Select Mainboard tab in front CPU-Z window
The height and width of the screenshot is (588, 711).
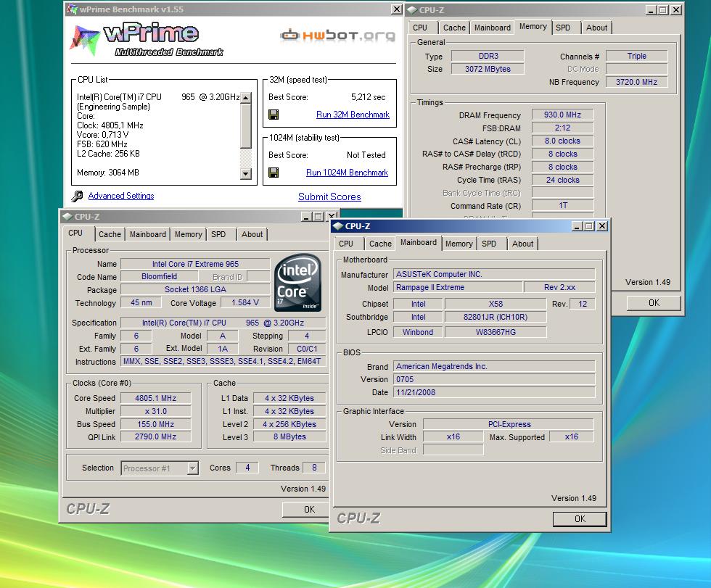(418, 243)
